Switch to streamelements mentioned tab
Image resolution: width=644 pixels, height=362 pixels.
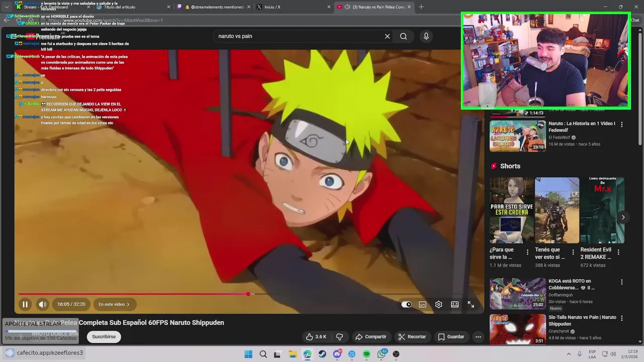coord(214,7)
